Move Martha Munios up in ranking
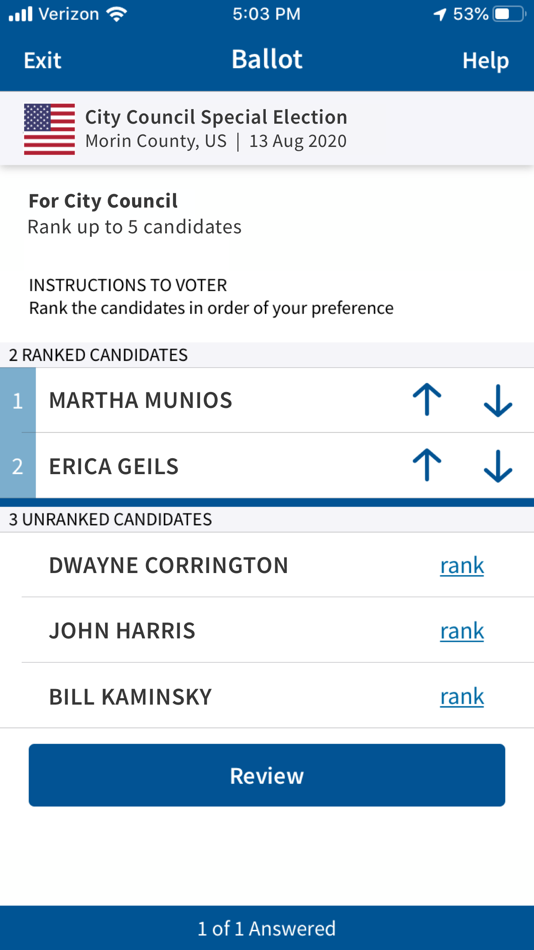Viewport: 534px width, 950px height. pyautogui.click(x=427, y=400)
